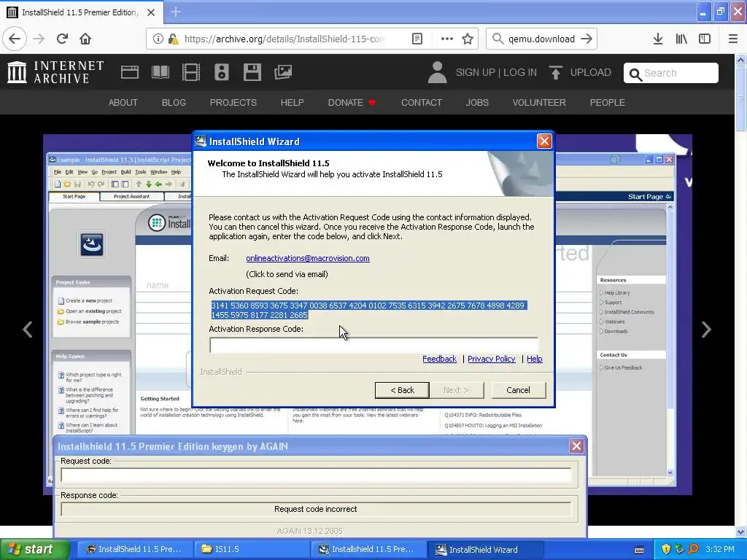Toggle the browser sidebar icon
Image resolution: width=747 pixels, height=560 pixels.
click(x=705, y=39)
